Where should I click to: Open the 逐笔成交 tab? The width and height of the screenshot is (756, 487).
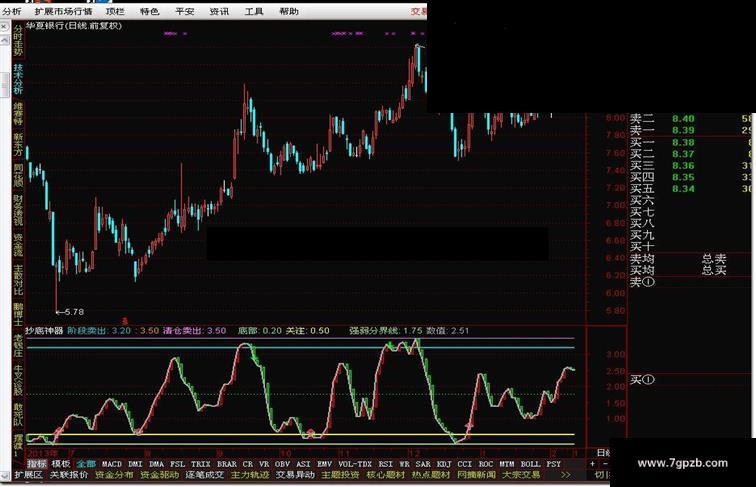pyautogui.click(x=204, y=475)
